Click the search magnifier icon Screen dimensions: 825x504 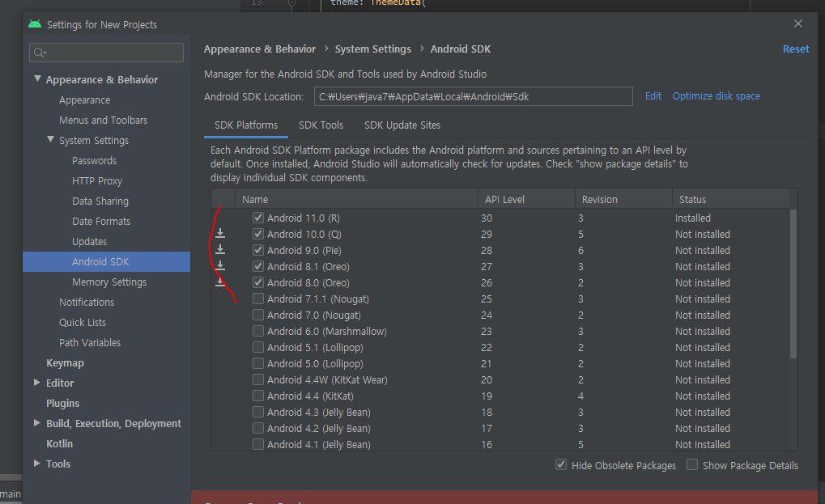tap(40, 53)
